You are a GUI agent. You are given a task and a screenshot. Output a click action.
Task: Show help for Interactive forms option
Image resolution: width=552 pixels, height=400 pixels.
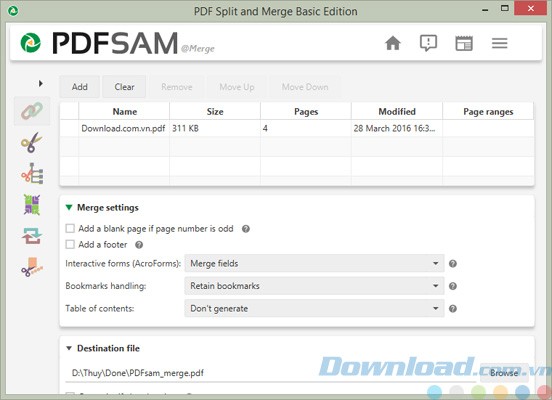tap(453, 263)
